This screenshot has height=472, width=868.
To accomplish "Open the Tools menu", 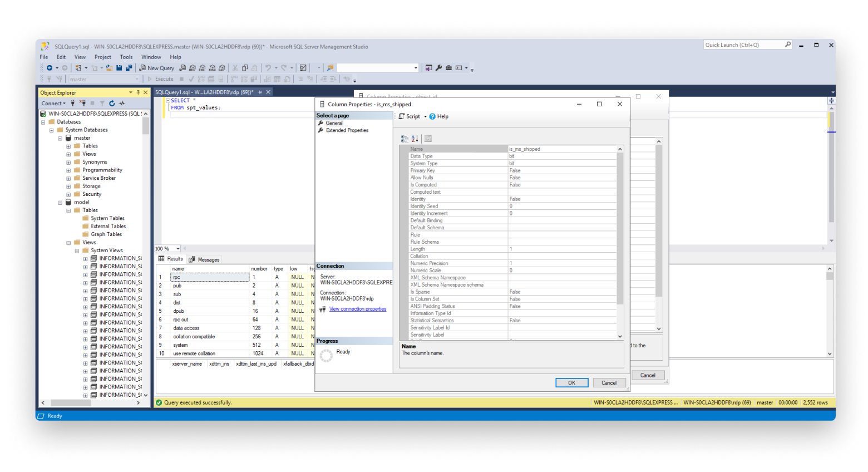I will coord(126,57).
